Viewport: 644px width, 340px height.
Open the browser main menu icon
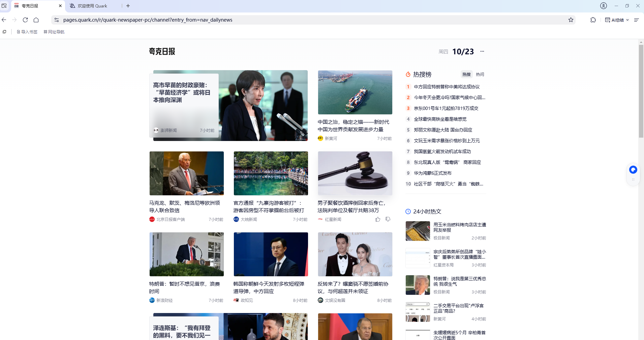636,20
